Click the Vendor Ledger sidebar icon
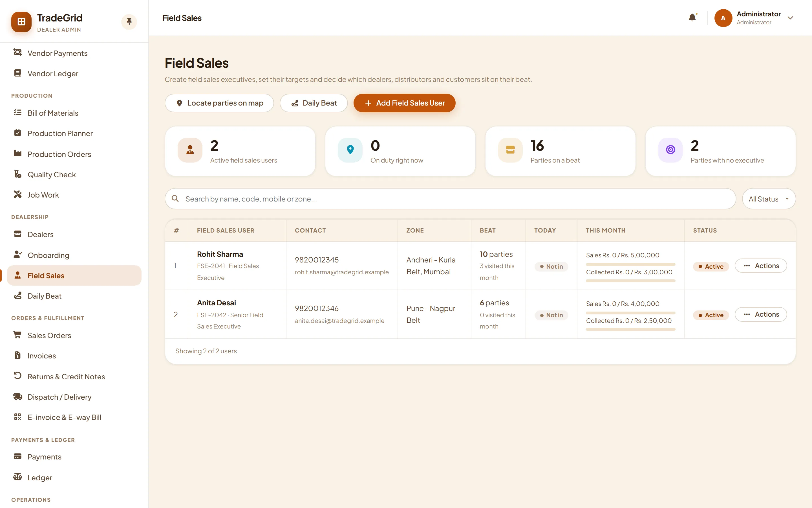This screenshot has height=508, width=812. [17, 73]
